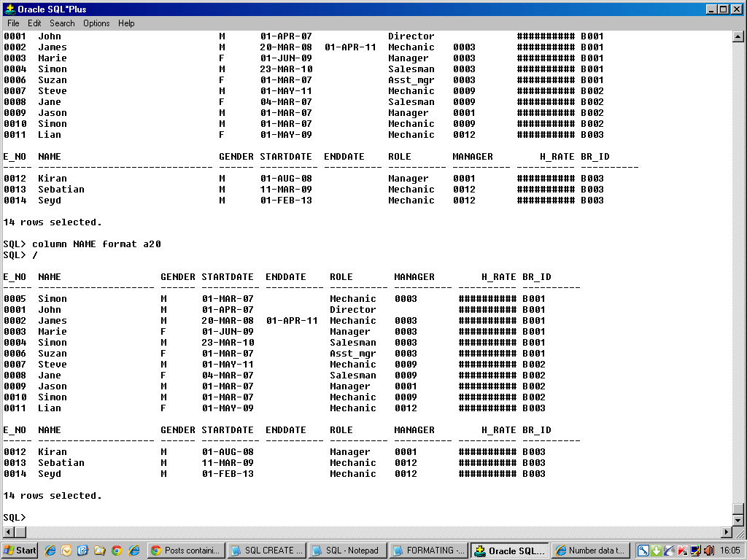Image resolution: width=747 pixels, height=560 pixels.
Task: Click 'Asst_mgr' role in lower table
Action: [x=353, y=354]
